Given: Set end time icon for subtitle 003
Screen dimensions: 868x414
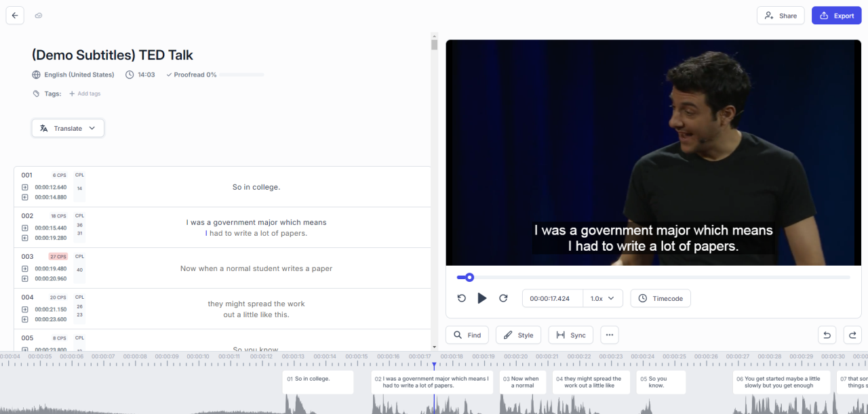Looking at the screenshot, I should (x=25, y=278).
